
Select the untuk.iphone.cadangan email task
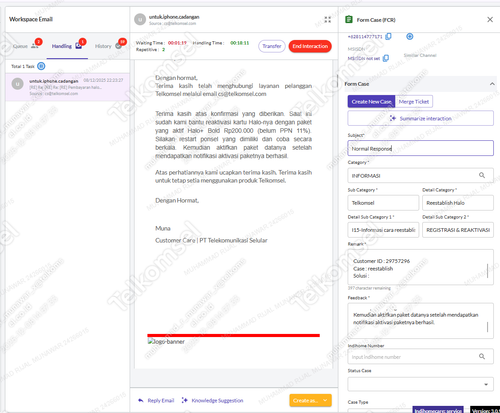coord(67,87)
